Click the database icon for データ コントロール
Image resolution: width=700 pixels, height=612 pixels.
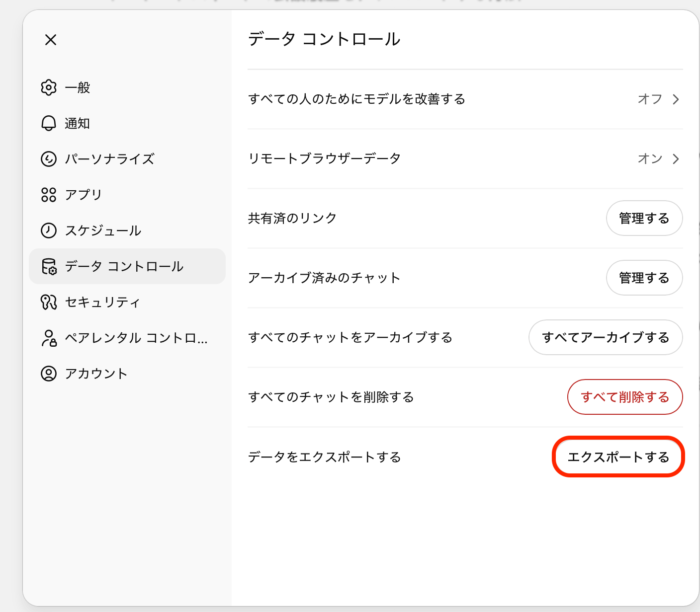pyautogui.click(x=49, y=266)
